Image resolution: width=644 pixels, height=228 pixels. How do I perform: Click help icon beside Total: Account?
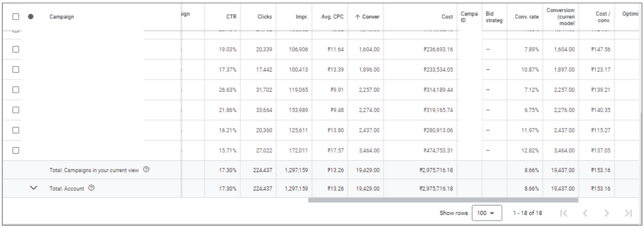[x=91, y=189]
